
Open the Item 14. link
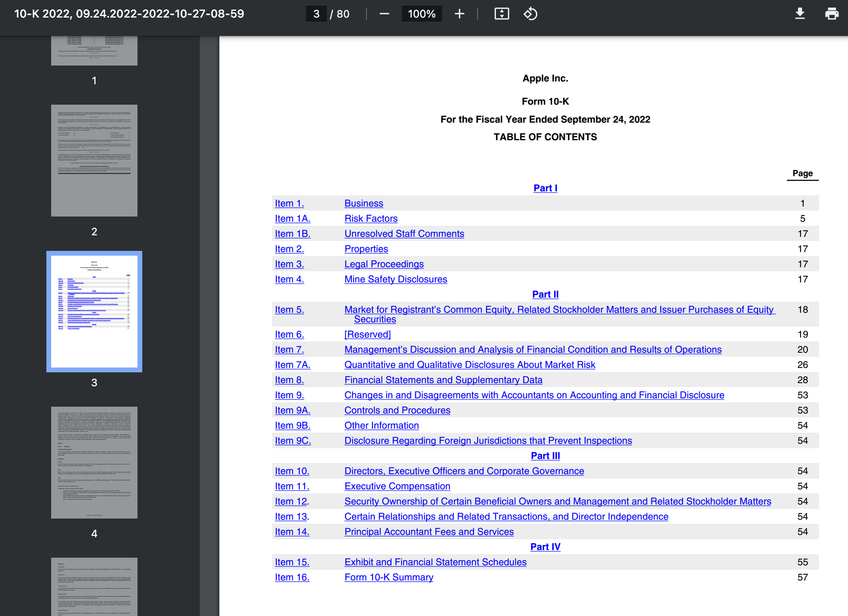(x=292, y=532)
